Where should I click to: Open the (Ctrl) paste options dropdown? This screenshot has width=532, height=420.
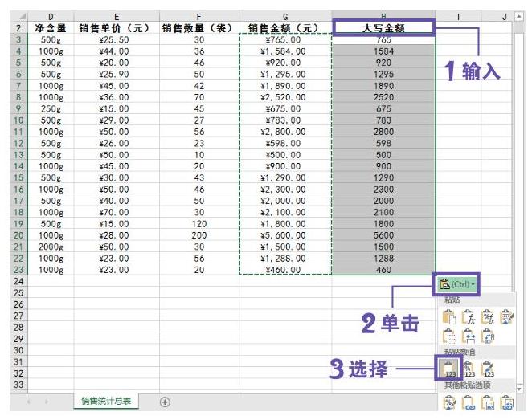[x=456, y=284]
